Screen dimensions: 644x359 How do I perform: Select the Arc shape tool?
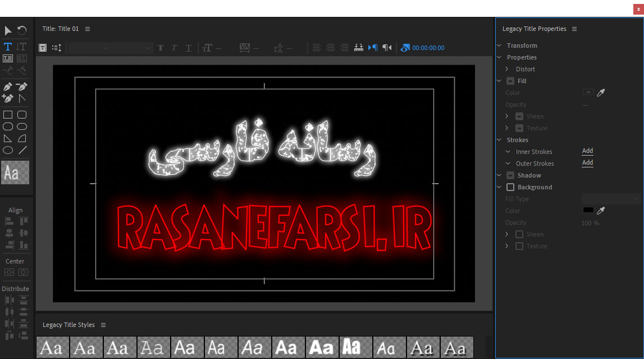[22, 138]
